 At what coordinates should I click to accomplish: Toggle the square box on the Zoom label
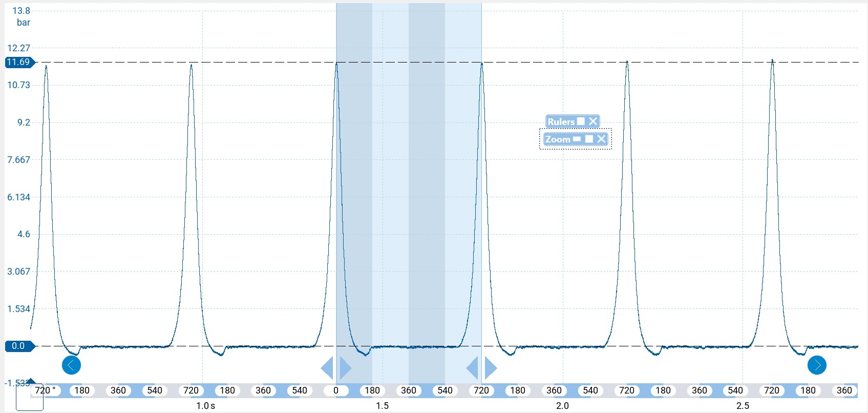click(x=589, y=139)
